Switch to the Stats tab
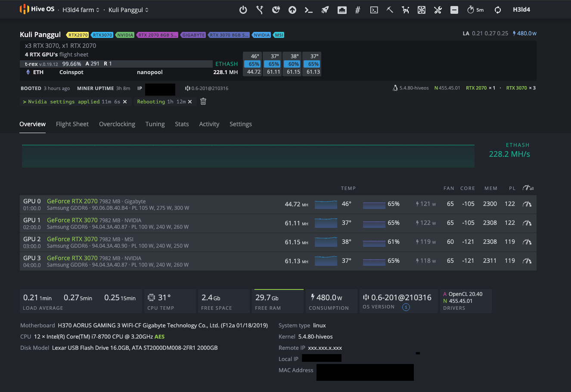571x392 pixels. [182, 124]
